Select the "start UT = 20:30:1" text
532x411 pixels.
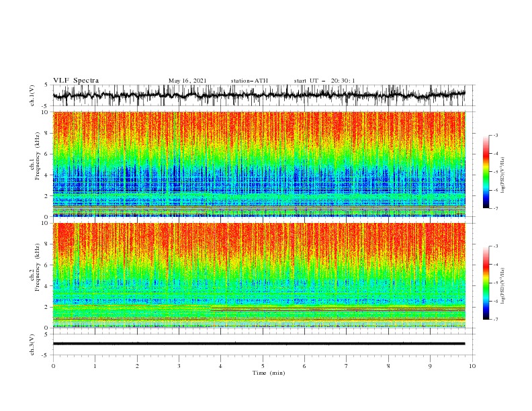(x=324, y=81)
